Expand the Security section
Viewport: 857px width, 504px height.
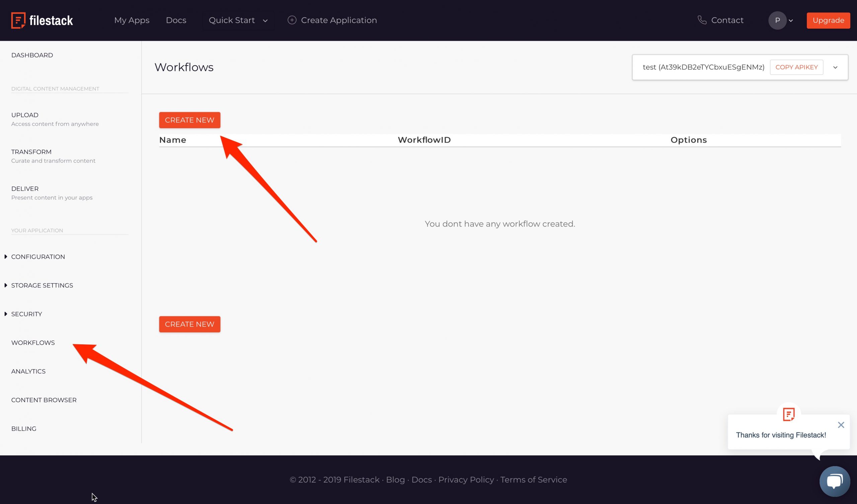click(26, 314)
